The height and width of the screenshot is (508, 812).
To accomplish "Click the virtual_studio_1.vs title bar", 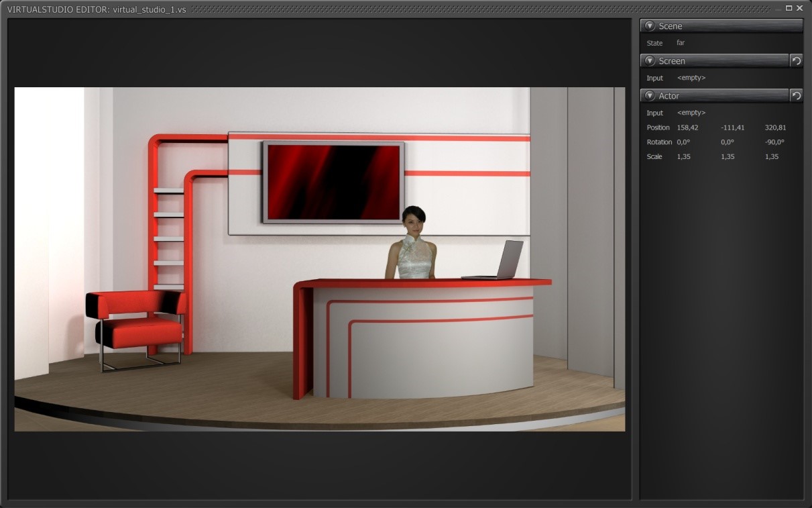I will pos(389,9).
